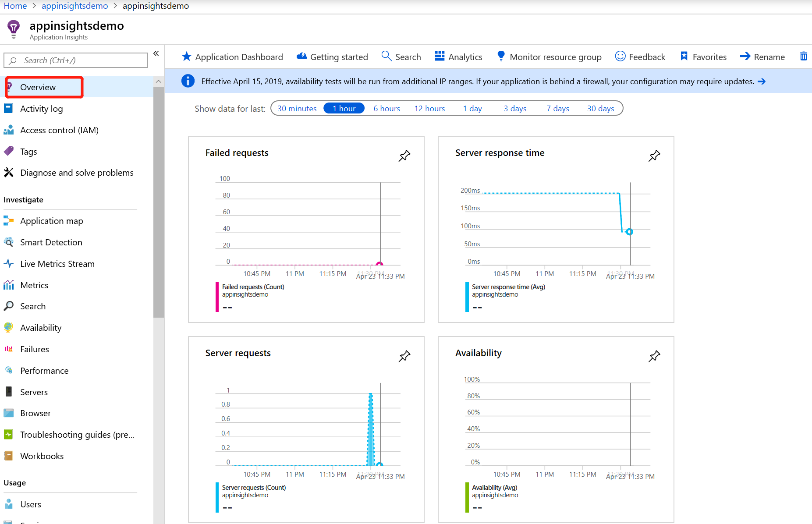This screenshot has width=812, height=524.
Task: Collapse the sidebar with double chevron
Action: 156,53
